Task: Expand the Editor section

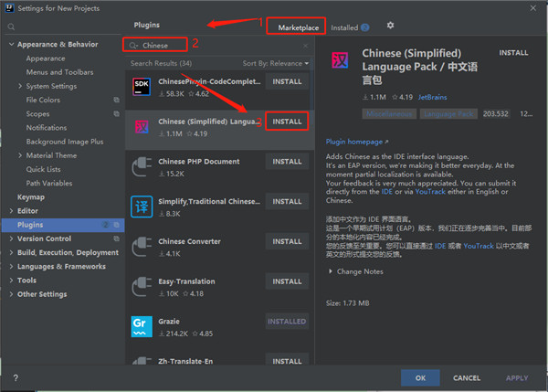Action: point(11,211)
